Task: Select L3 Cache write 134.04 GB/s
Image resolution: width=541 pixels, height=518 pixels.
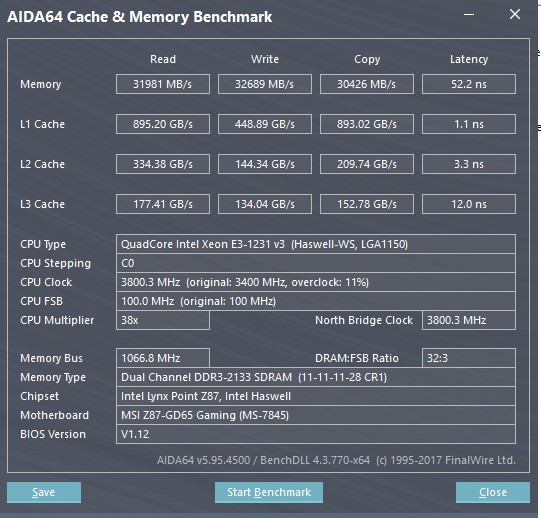Action: coord(265,204)
